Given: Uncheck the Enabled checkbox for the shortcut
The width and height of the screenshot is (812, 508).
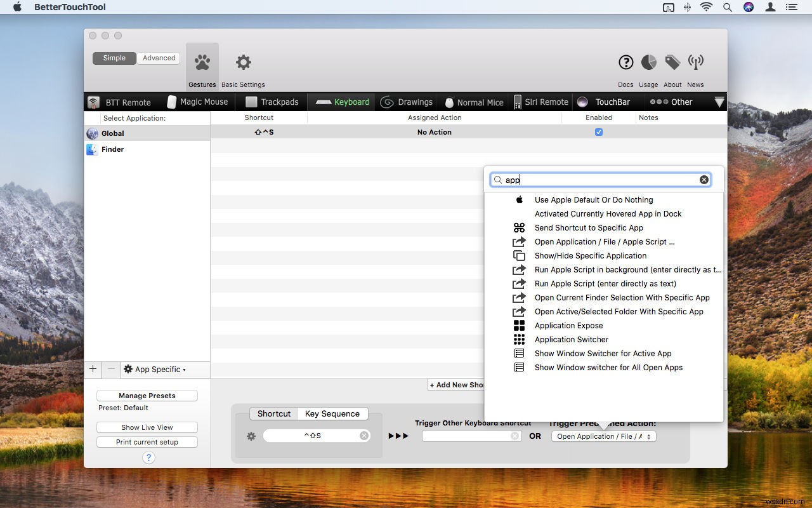Looking at the screenshot, I should 598,132.
